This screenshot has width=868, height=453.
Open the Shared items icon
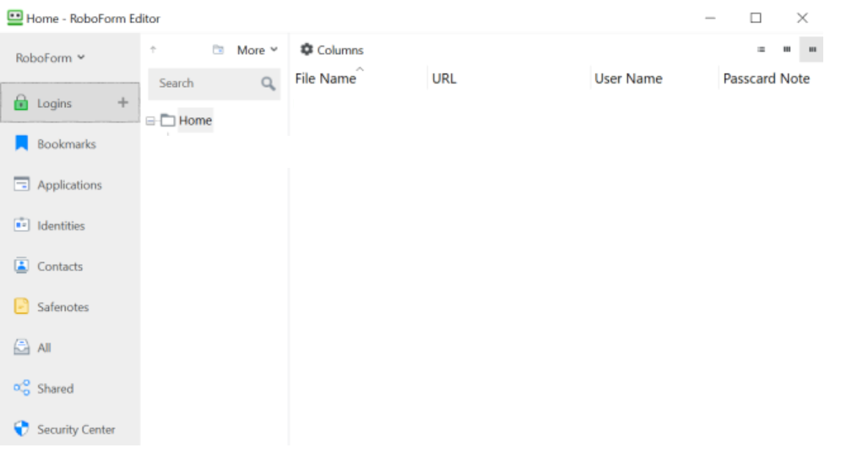[x=22, y=388]
